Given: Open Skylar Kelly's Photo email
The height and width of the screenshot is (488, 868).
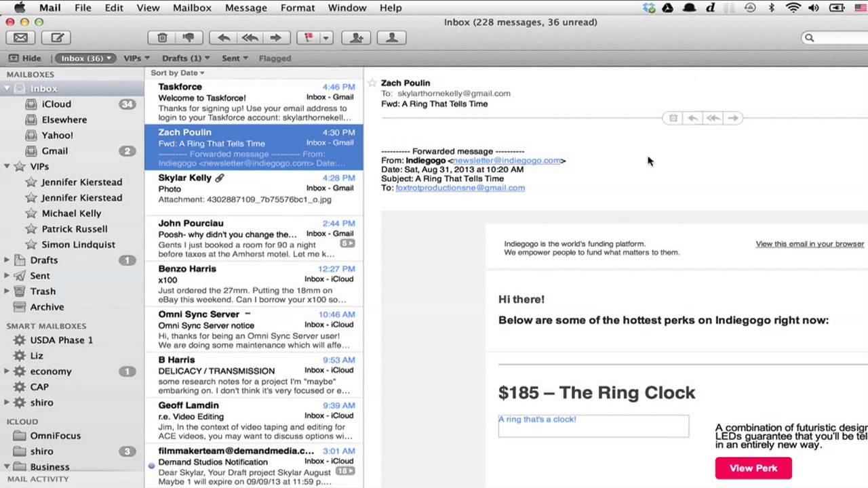Looking at the screenshot, I should (x=254, y=192).
